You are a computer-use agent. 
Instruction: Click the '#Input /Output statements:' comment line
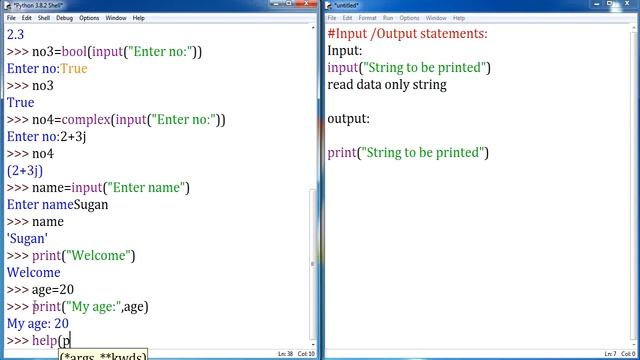(407, 33)
